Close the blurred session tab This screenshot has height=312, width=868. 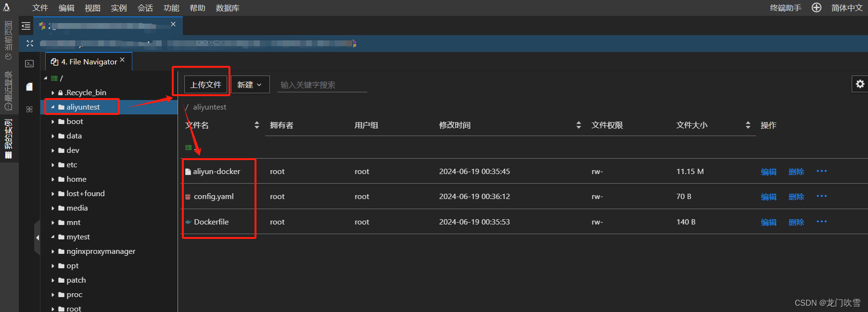[x=173, y=24]
